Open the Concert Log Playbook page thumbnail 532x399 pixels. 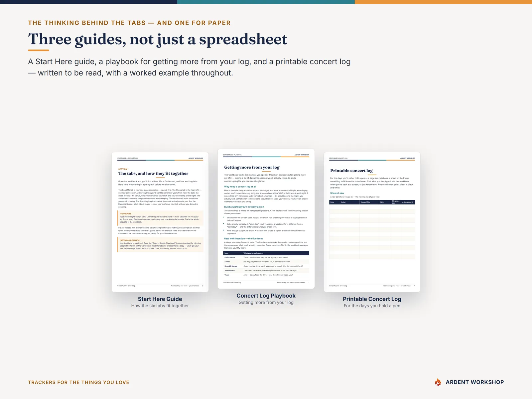(266, 219)
